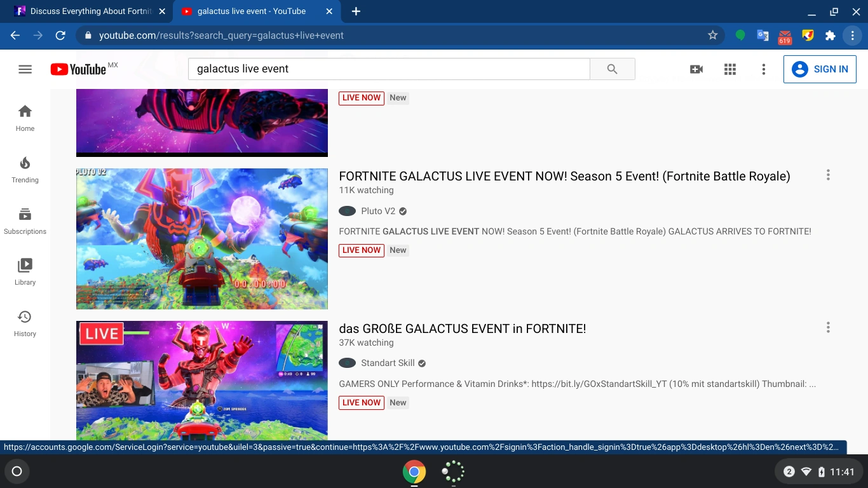Click the search magnifier button

pos(612,69)
